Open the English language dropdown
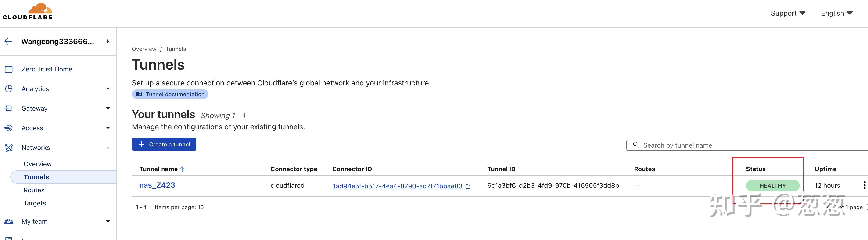This screenshot has height=240, width=868. point(837,13)
